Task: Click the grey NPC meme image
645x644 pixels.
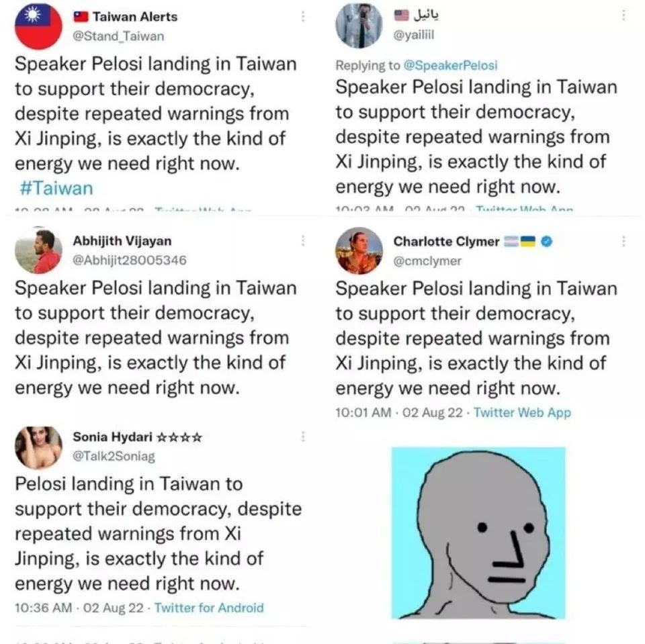Action: coord(478,533)
